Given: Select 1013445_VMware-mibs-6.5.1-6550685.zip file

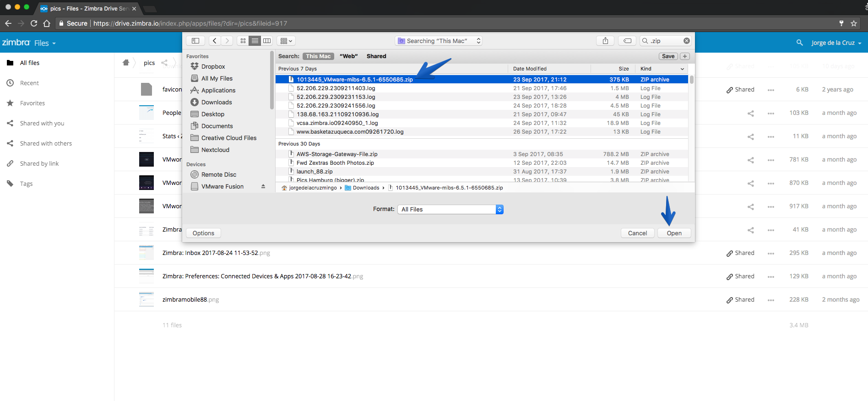Looking at the screenshot, I should (x=482, y=79).
